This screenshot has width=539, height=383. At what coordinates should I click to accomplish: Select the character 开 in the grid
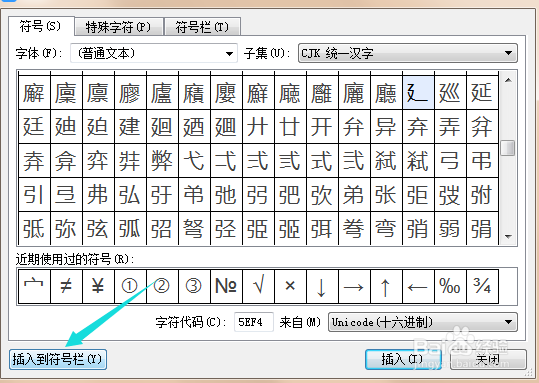322,127
